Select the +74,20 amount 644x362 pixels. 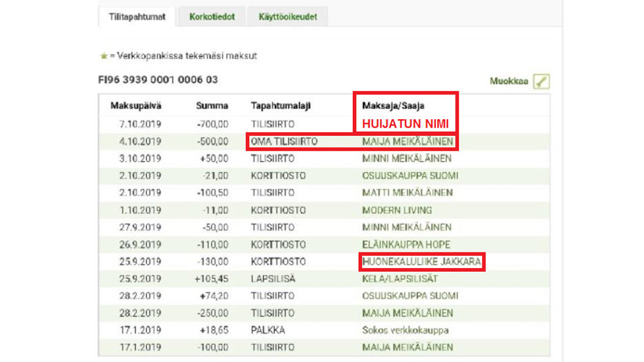(214, 296)
